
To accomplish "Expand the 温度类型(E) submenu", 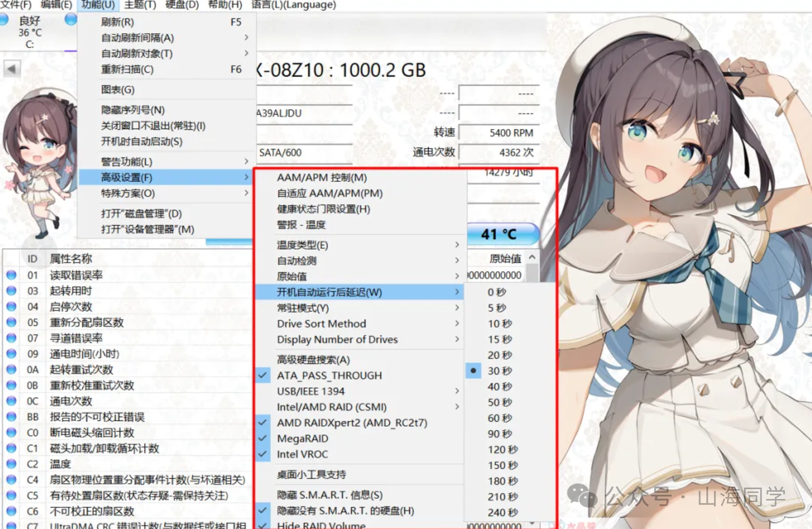I will (359, 245).
